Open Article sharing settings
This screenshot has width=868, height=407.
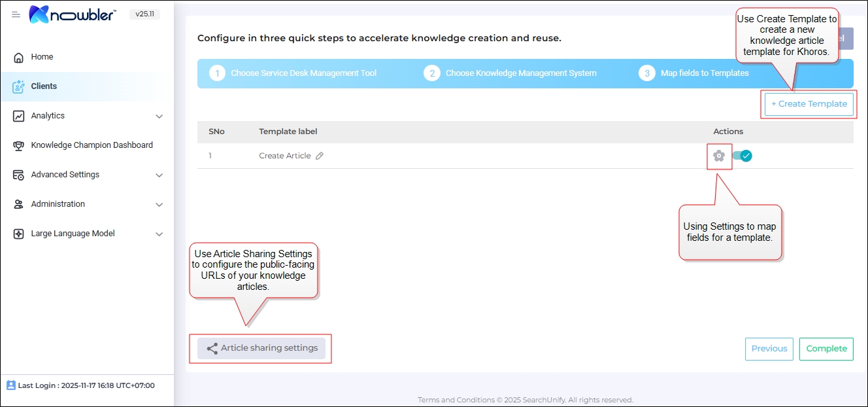pyautogui.click(x=261, y=348)
